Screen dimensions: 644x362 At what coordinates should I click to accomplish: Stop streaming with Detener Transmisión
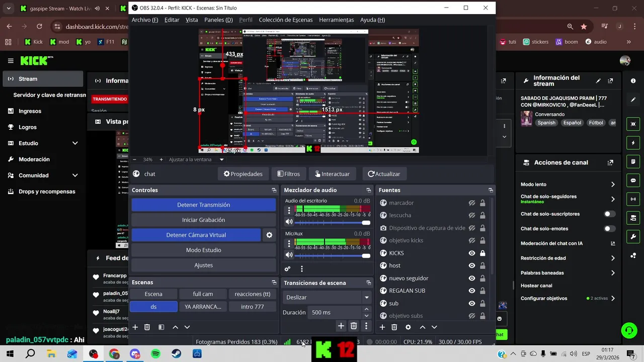(x=204, y=205)
